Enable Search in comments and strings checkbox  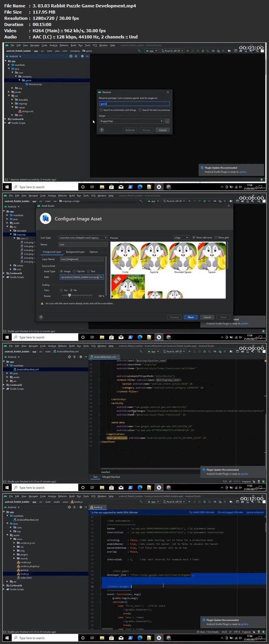pyautogui.click(x=101, y=110)
